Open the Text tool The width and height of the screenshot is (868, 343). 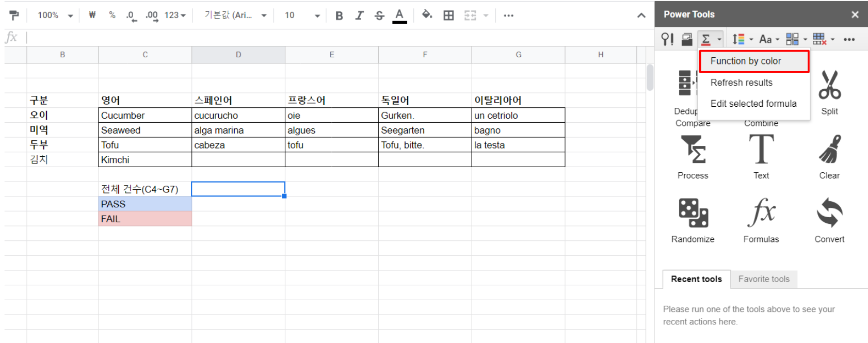coord(761,157)
